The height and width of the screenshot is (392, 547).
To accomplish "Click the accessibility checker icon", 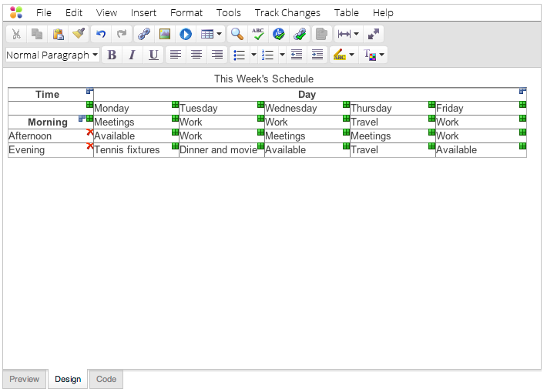I will point(279,34).
